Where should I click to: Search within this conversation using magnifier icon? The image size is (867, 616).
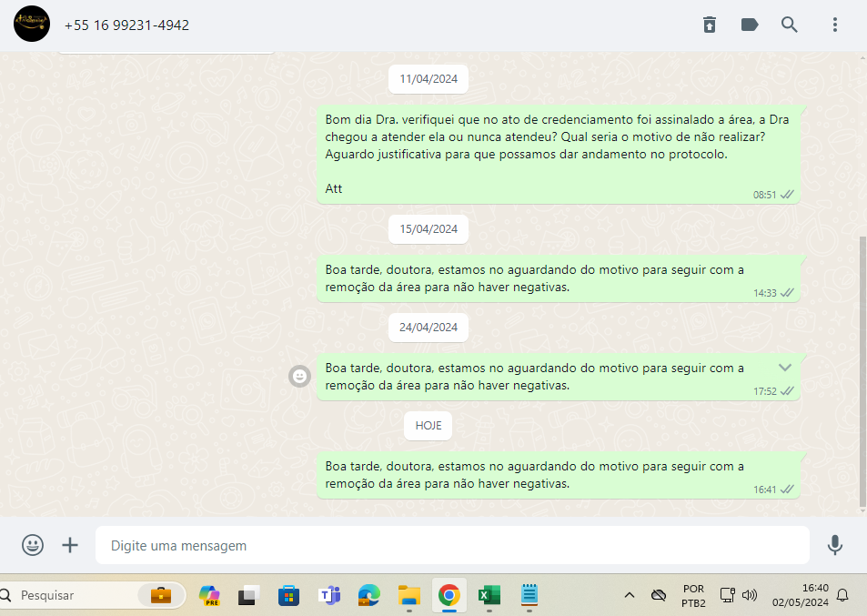(790, 25)
